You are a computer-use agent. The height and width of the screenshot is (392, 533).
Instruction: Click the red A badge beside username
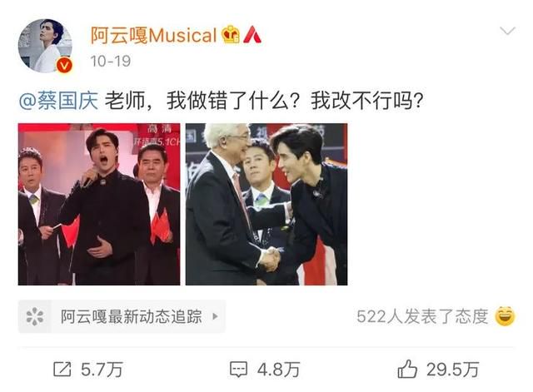(252, 35)
